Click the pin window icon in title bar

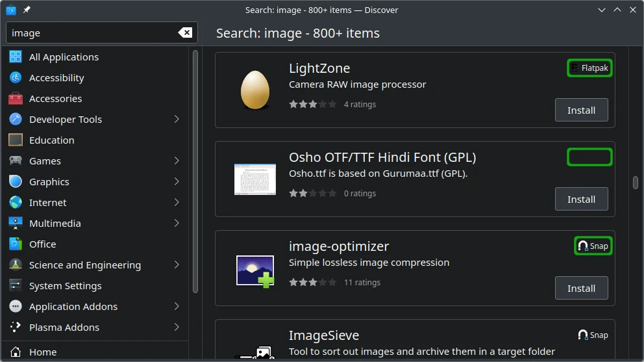tap(27, 10)
